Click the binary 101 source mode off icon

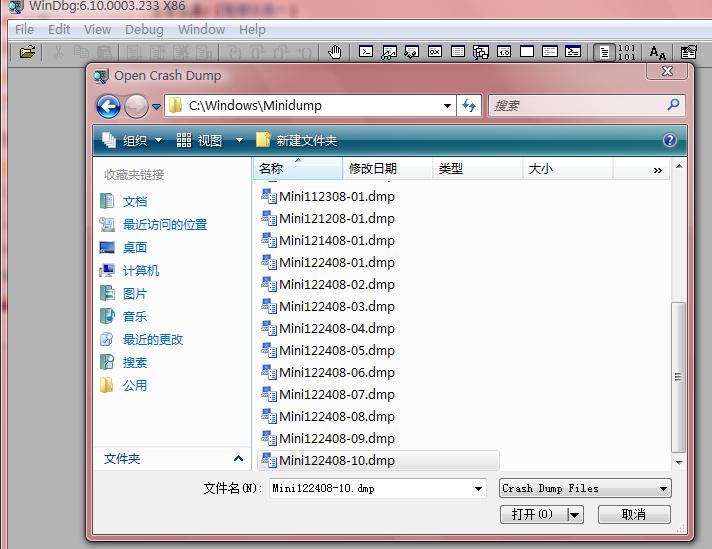point(627,53)
